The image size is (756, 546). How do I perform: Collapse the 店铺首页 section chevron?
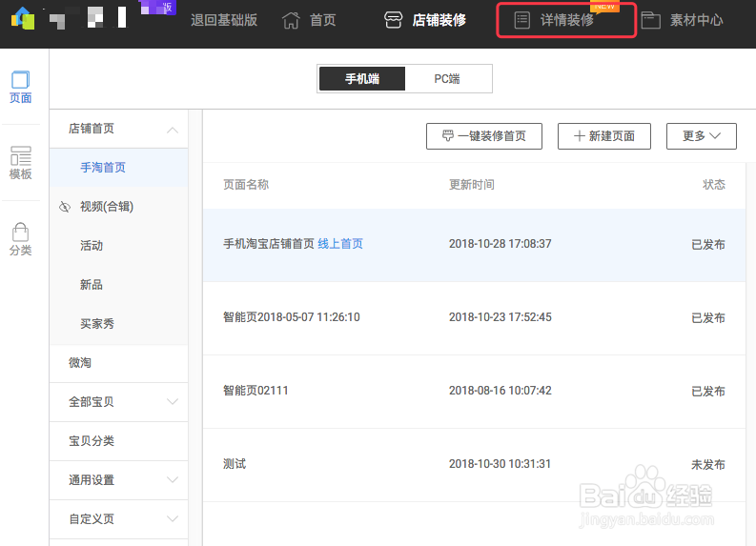pyautogui.click(x=173, y=130)
